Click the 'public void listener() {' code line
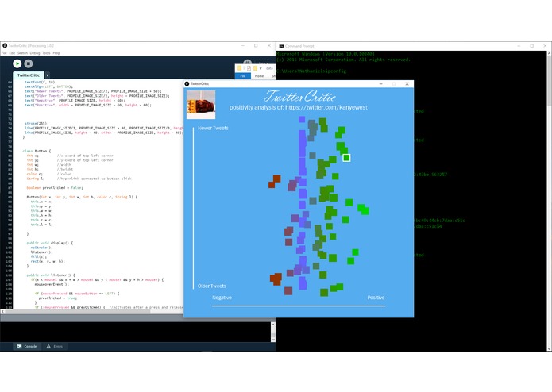The width and height of the screenshot is (552, 392). [51, 275]
